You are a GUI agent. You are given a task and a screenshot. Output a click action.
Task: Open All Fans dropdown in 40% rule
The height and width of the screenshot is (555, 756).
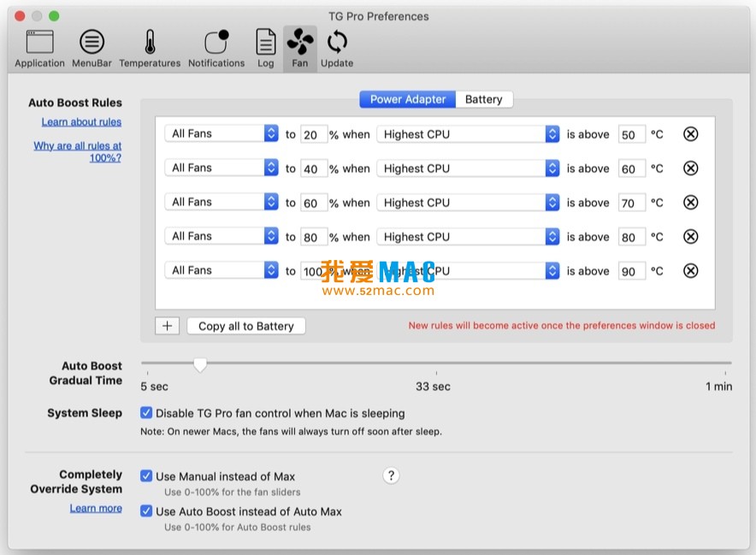coord(221,168)
